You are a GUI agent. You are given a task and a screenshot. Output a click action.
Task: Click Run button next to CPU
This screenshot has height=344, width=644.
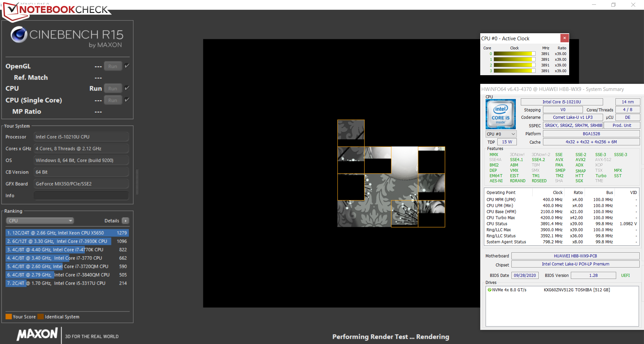(x=113, y=88)
